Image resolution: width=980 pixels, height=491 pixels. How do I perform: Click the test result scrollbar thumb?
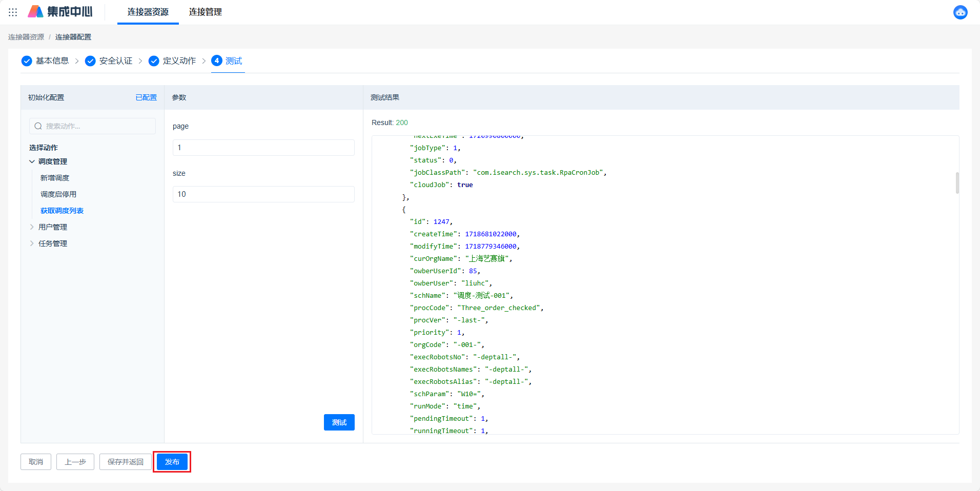[957, 183]
